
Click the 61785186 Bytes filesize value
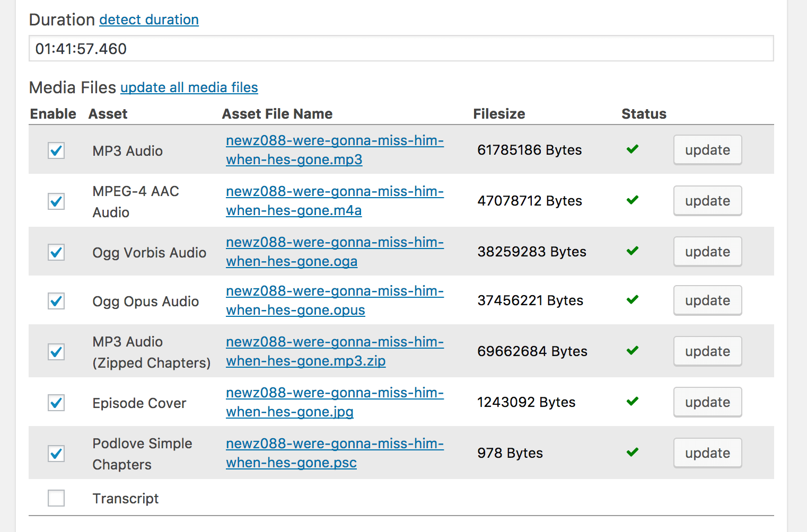pos(530,150)
